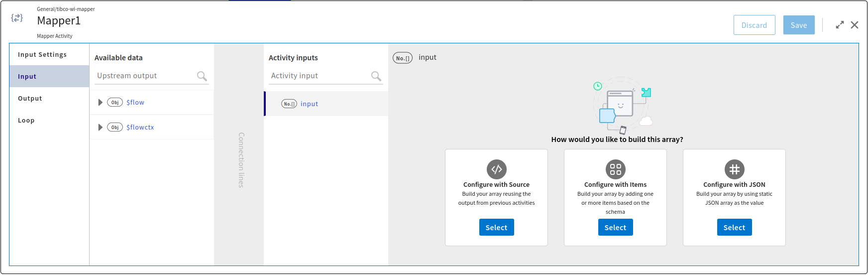868x275 pixels.
Task: Expand the $flowctx tree node
Action: [100, 128]
